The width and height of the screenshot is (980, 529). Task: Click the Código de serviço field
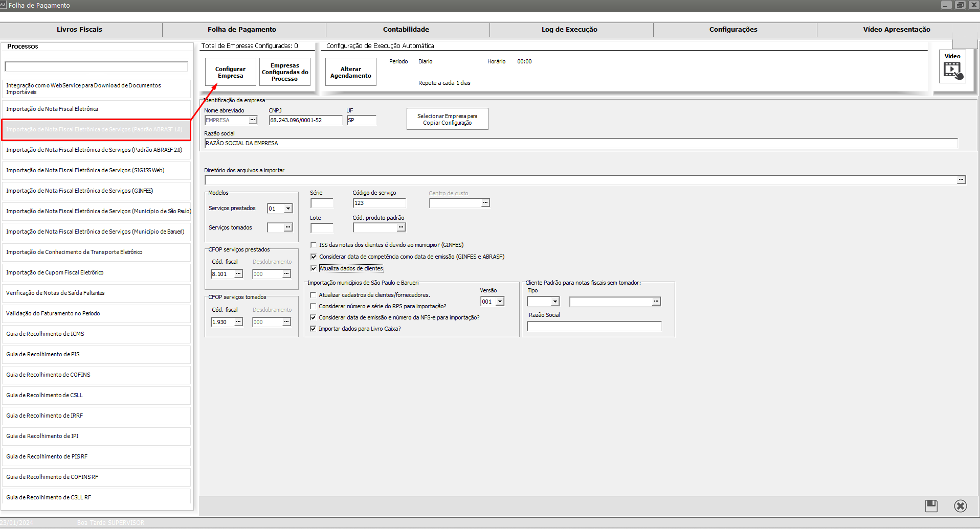[x=379, y=203]
